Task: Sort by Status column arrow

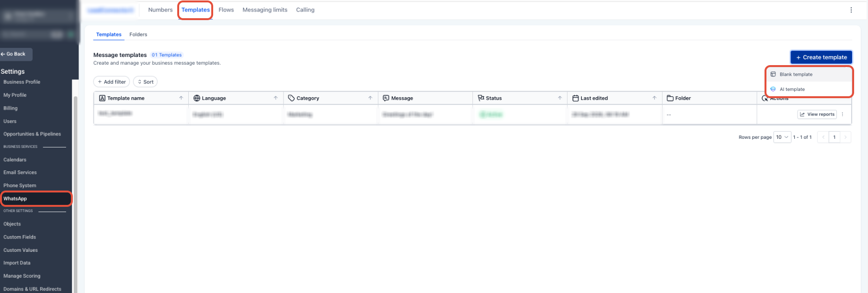Action: pyautogui.click(x=560, y=98)
